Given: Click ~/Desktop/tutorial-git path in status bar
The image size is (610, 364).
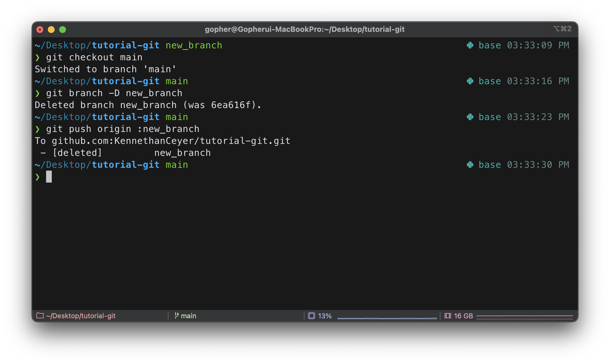Looking at the screenshot, I should [81, 316].
